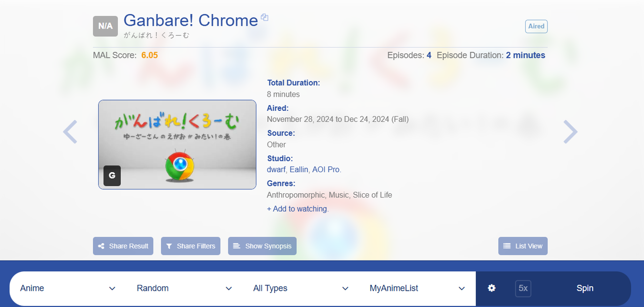Open the settings gear icon
Viewport: 644px width, 307px height.
(492, 288)
